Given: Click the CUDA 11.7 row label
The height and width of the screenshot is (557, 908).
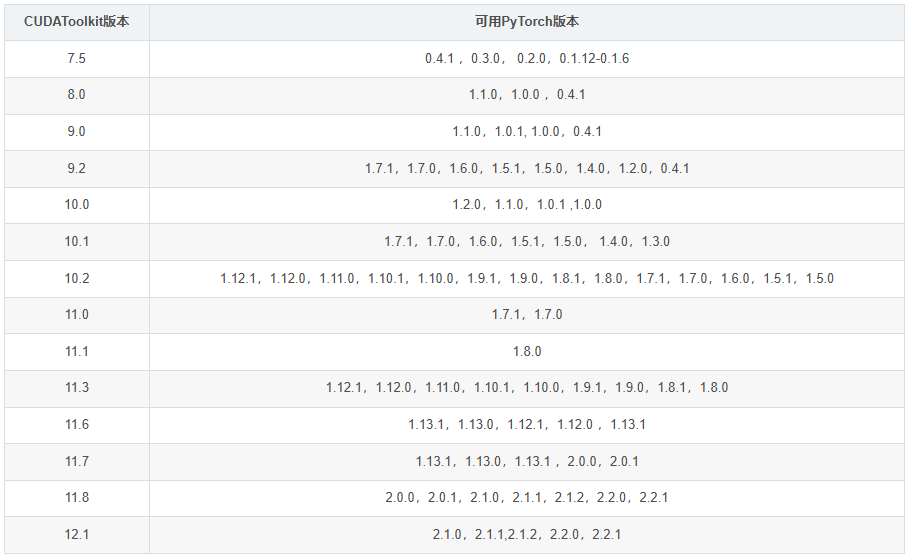Looking at the screenshot, I should click(x=77, y=461).
